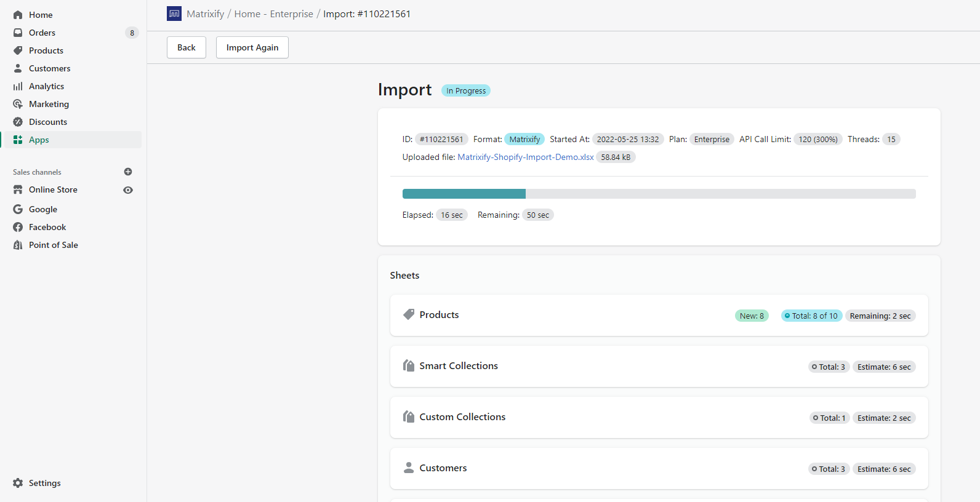Click the Import Again button
Image resolution: width=980 pixels, height=502 pixels.
[252, 47]
